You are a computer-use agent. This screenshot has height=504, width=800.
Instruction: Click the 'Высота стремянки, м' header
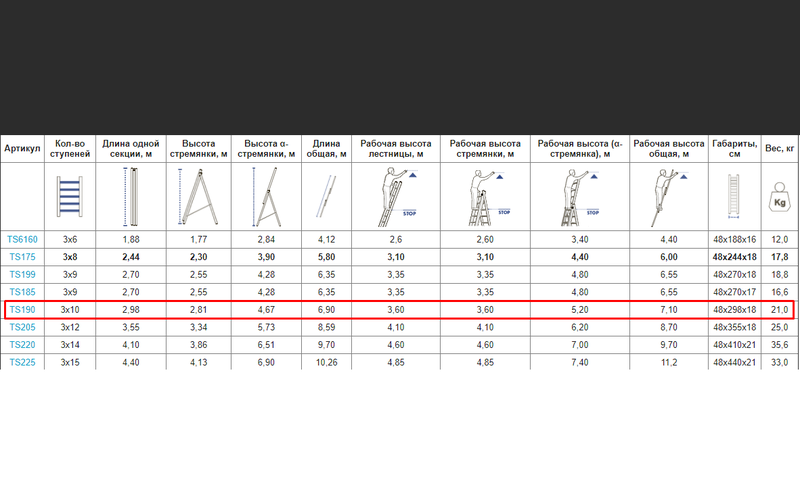[x=198, y=148]
